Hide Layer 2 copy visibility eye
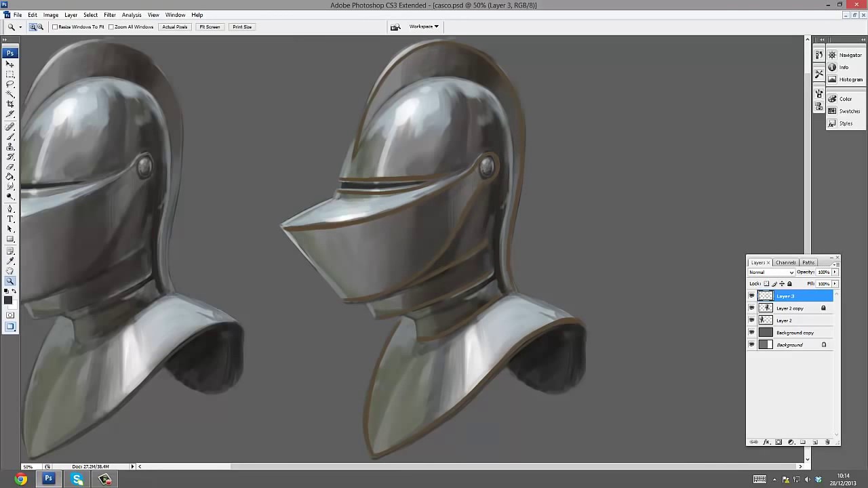The height and width of the screenshot is (488, 868). pyautogui.click(x=751, y=308)
